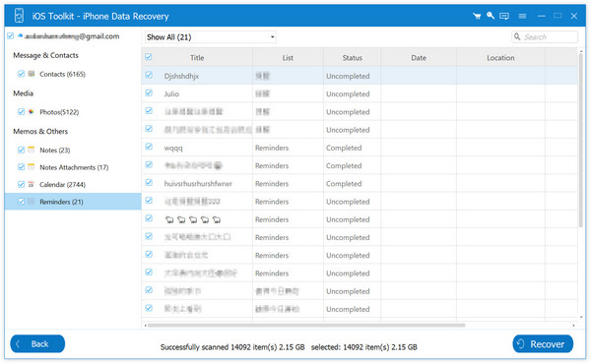Click the Reminders category icon

32,202
